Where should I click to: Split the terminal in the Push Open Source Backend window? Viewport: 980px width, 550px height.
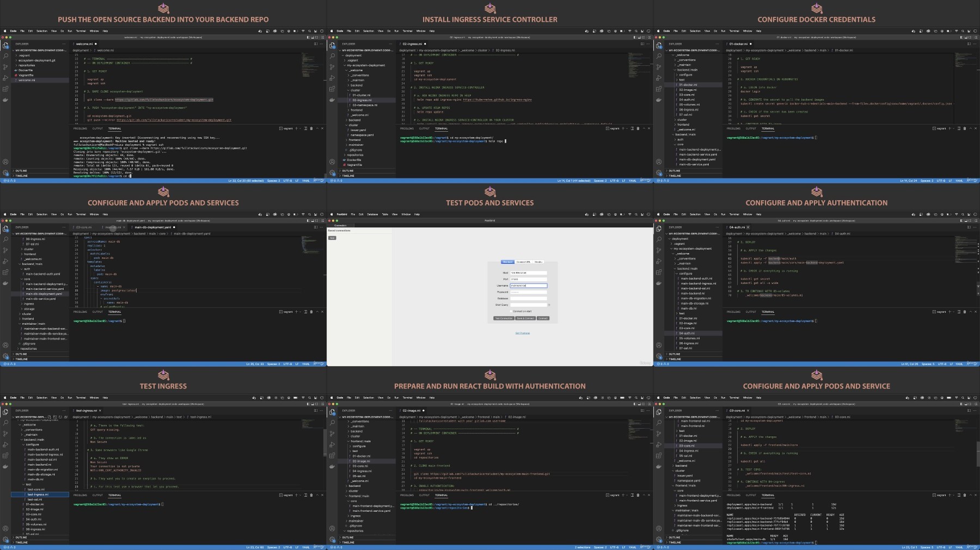(x=305, y=128)
